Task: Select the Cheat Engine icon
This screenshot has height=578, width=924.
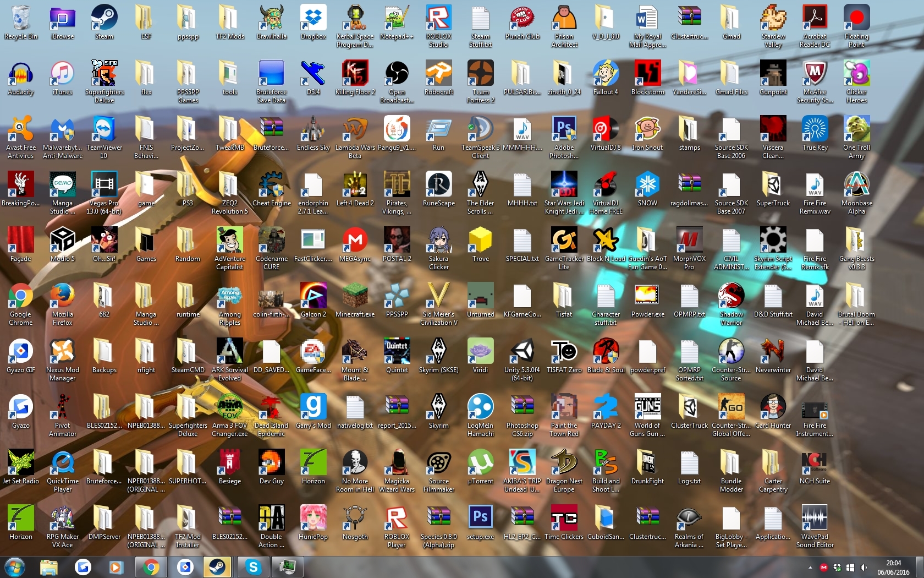Action: click(272, 189)
